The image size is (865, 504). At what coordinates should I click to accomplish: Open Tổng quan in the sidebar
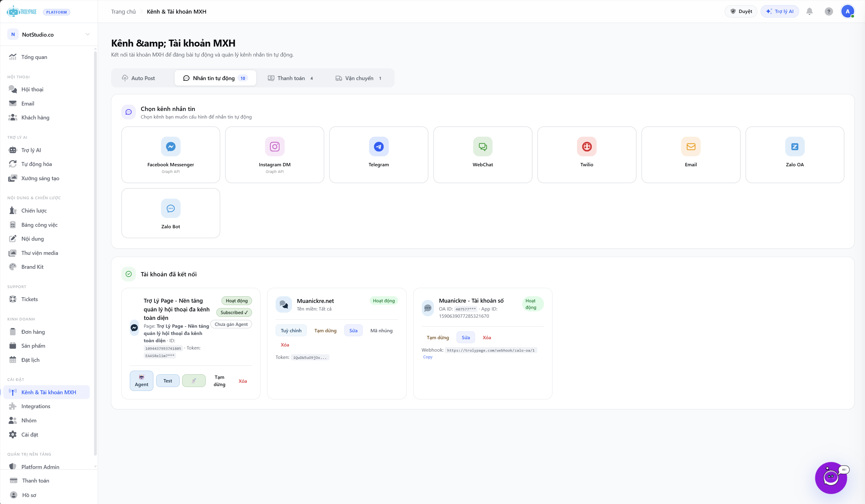tap(47, 57)
